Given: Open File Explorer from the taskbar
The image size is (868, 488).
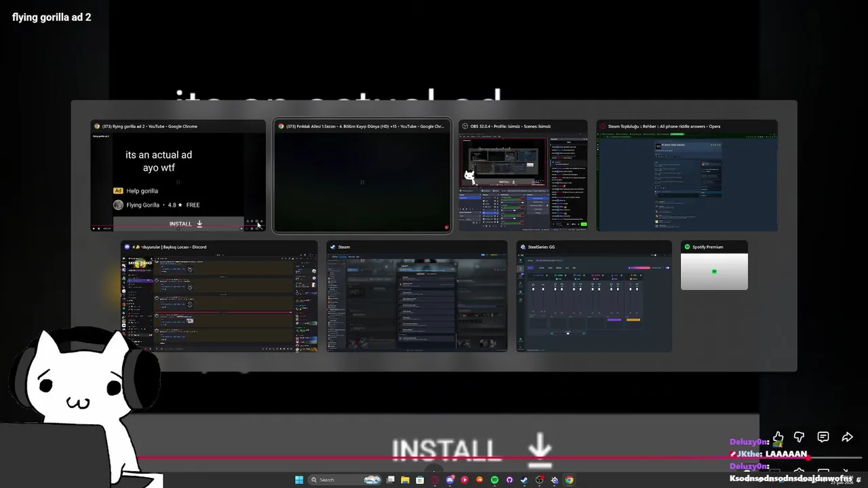Looking at the screenshot, I should (405, 480).
